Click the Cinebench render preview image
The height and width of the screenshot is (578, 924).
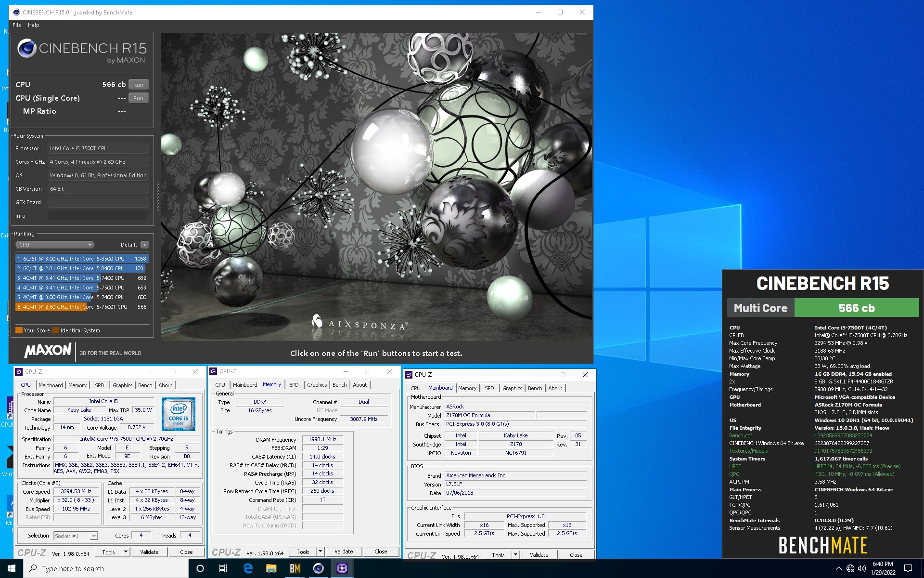pos(376,187)
